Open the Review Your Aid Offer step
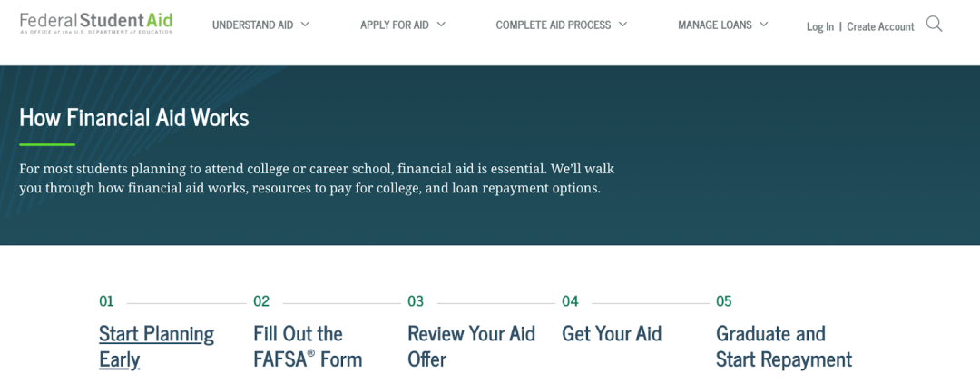This screenshot has width=980, height=384. tap(471, 346)
